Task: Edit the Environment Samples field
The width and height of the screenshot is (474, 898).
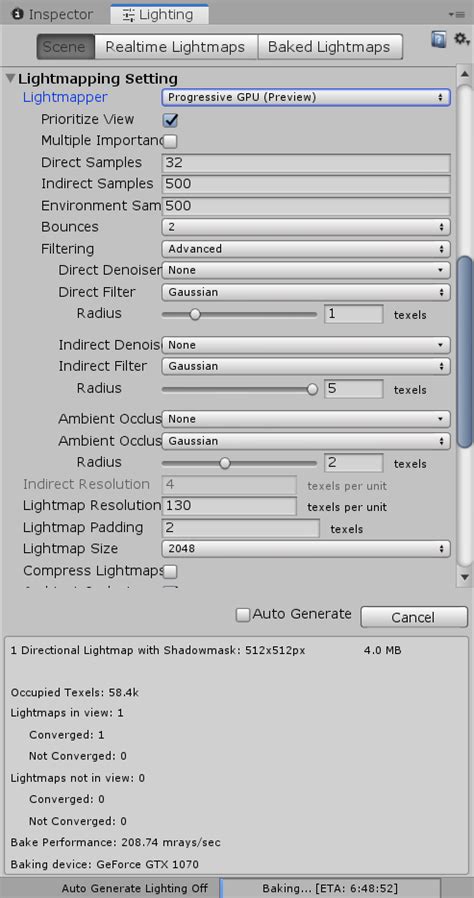Action: (306, 206)
